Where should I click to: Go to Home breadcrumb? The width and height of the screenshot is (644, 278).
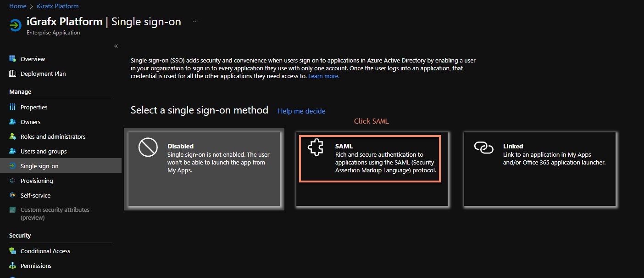tap(17, 6)
